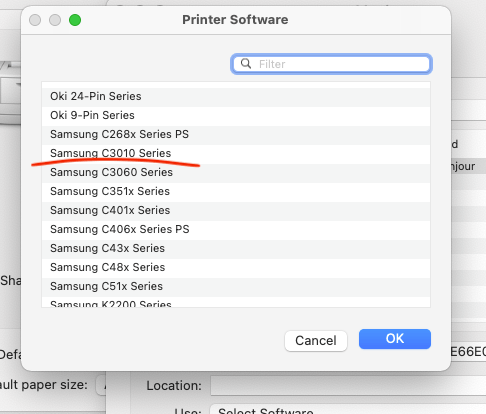Open the Select Software dropdown
Viewport: 486px width, 414px height.
348,410
